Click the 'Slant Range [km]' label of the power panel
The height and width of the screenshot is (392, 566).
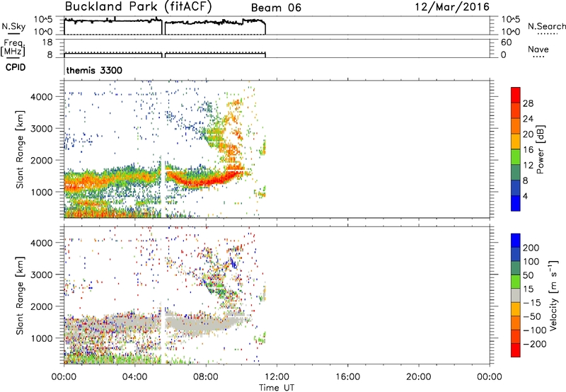(x=20, y=149)
